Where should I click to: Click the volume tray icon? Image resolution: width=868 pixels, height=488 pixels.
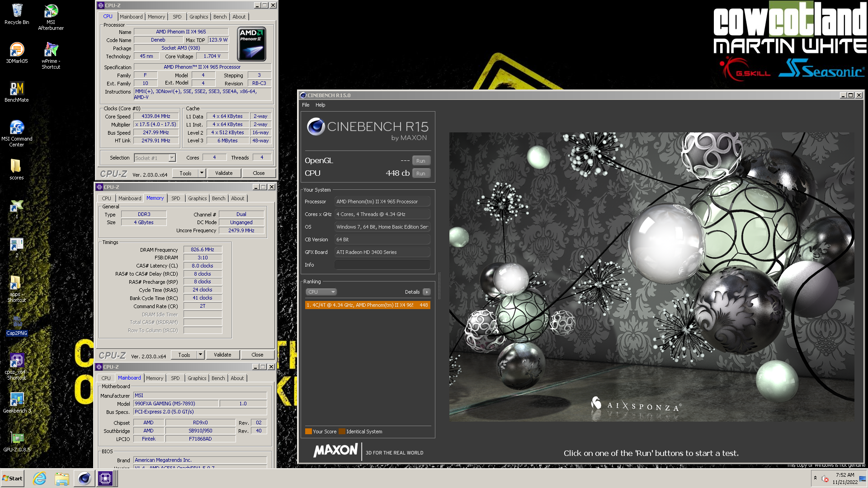(x=825, y=479)
